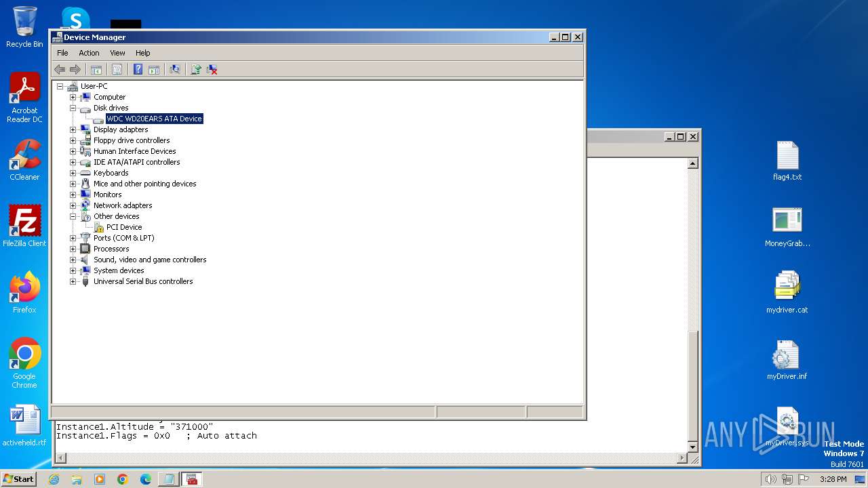Select the Recycle Bin desktop icon
This screenshot has width=868, height=488.
pyautogui.click(x=24, y=27)
